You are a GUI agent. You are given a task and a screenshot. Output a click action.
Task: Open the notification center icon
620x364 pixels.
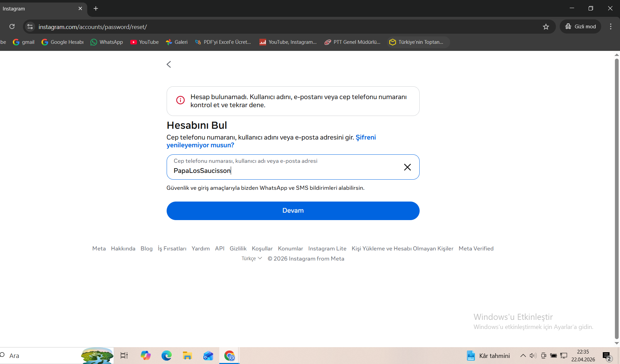(607, 356)
